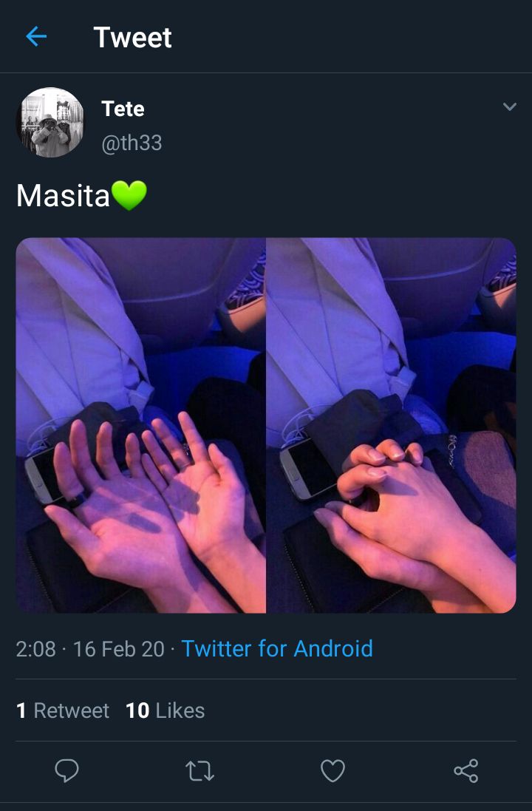Select the green heart emoji in tweet
The image size is (532, 811).
[129, 195]
